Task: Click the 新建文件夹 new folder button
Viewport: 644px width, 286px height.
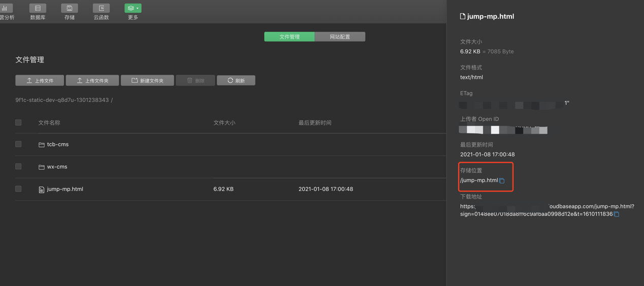Action: [147, 81]
